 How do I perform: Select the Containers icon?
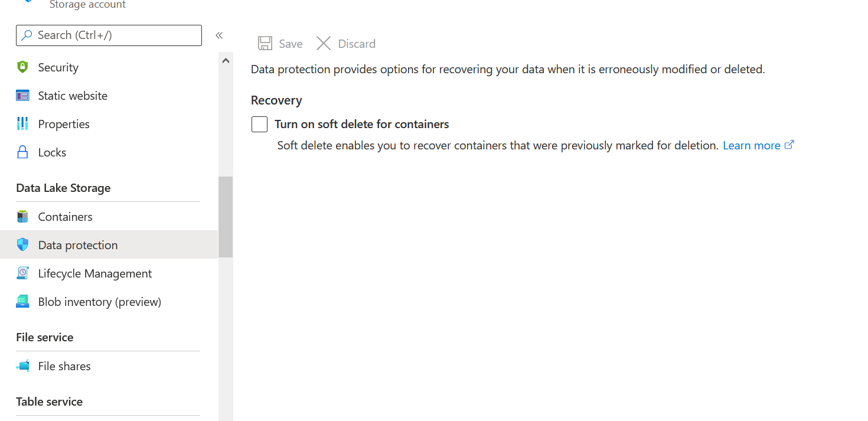coord(22,216)
